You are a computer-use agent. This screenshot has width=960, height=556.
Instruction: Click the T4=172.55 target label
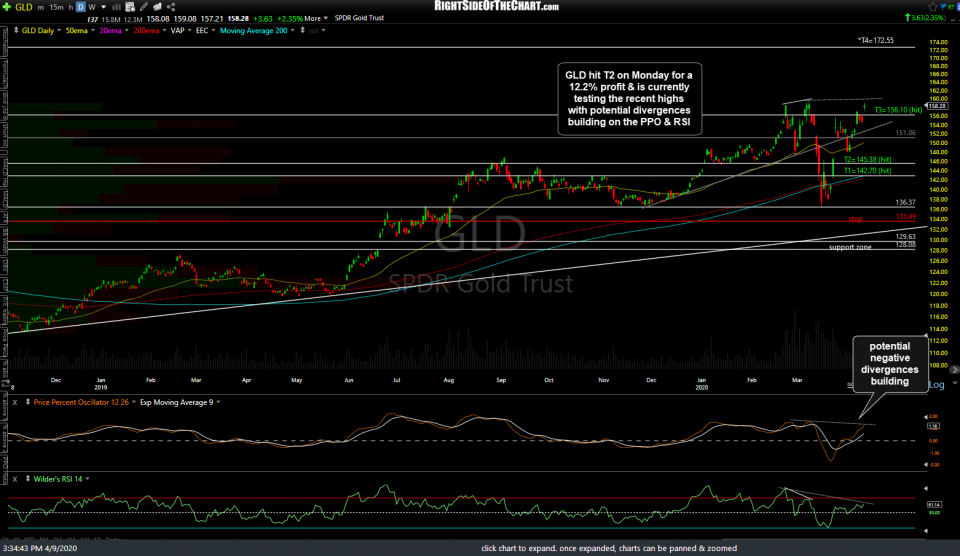(x=876, y=40)
